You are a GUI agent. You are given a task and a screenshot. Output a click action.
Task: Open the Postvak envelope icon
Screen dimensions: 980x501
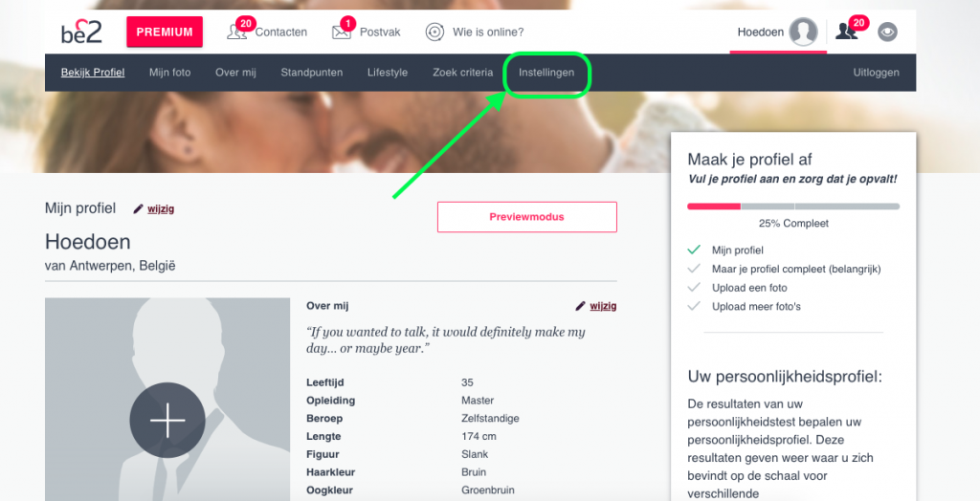tap(342, 32)
